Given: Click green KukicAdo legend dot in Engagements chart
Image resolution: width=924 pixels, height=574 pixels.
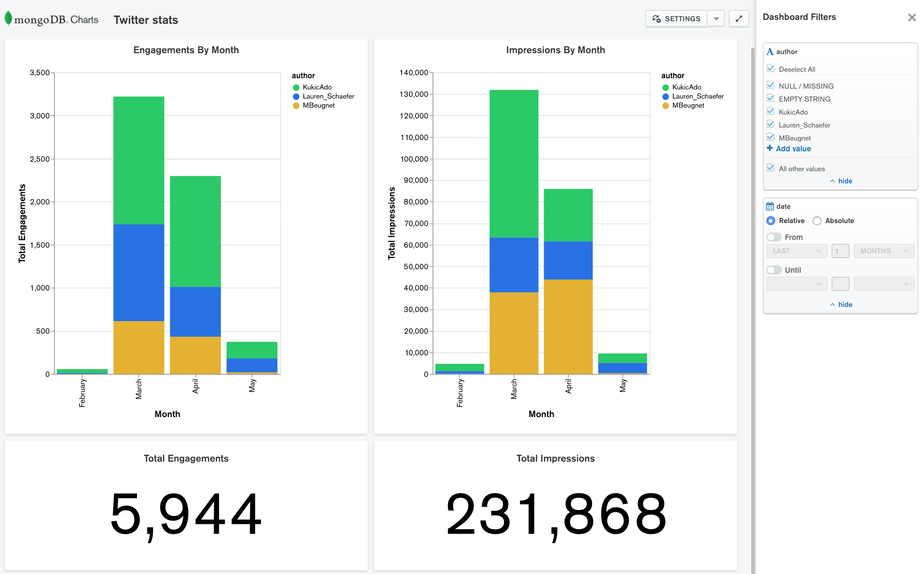Looking at the screenshot, I should (296, 87).
